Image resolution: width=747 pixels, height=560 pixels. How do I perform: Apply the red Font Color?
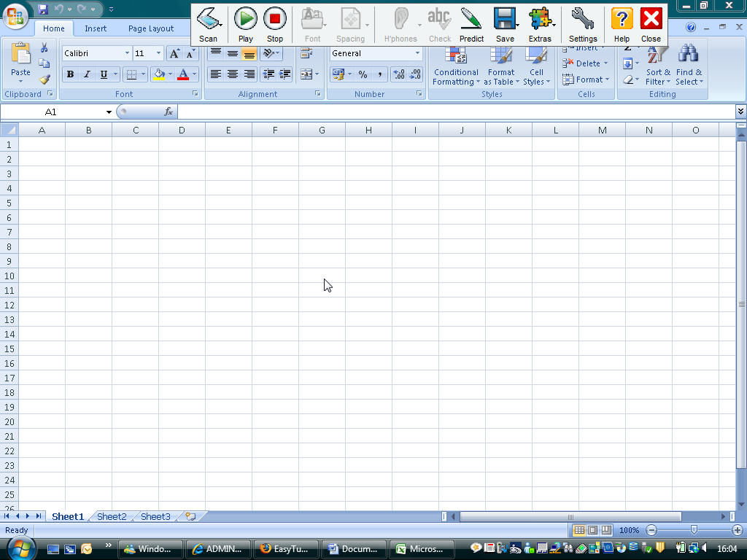(183, 74)
